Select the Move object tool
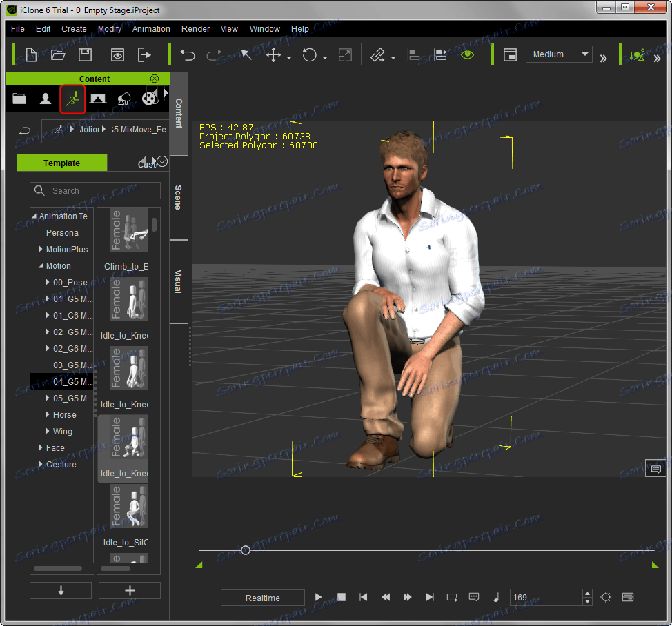 [274, 55]
